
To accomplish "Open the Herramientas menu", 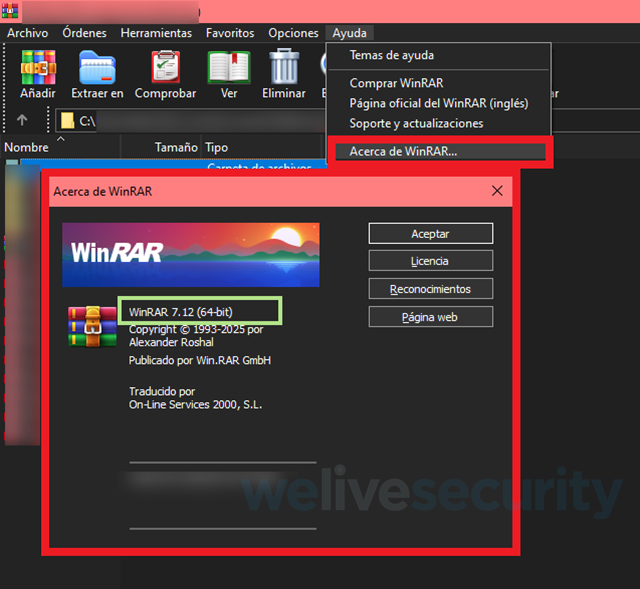I will 156,33.
